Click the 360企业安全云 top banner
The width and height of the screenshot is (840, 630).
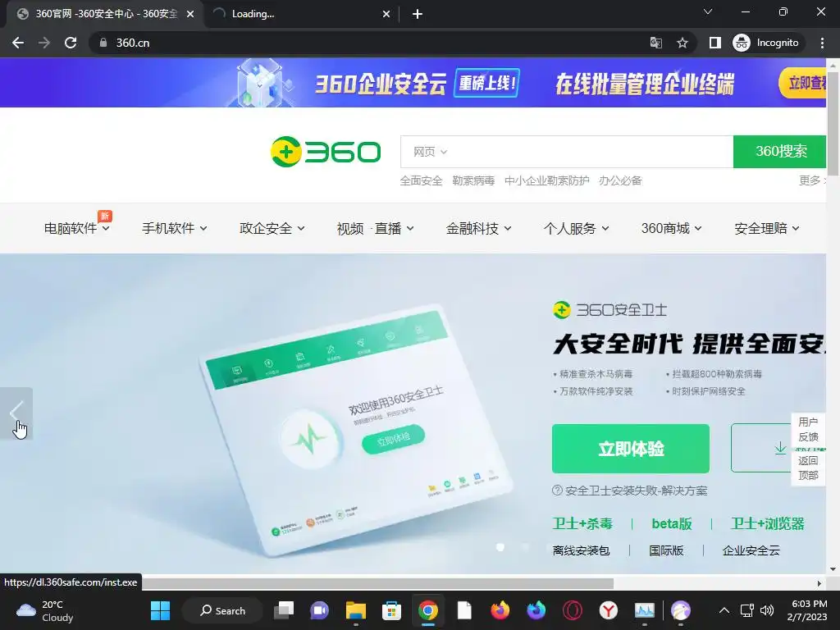pos(413,83)
